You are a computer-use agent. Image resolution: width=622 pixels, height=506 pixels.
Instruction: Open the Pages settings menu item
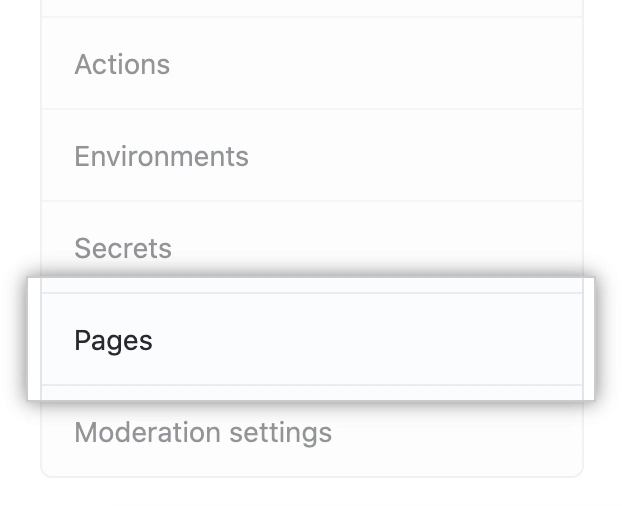[x=114, y=340]
